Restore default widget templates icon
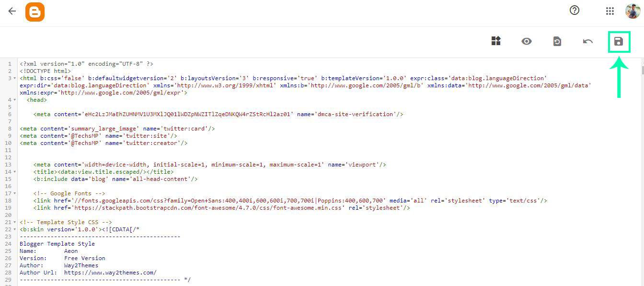Viewport: 644px width, 286px height. 557,41
